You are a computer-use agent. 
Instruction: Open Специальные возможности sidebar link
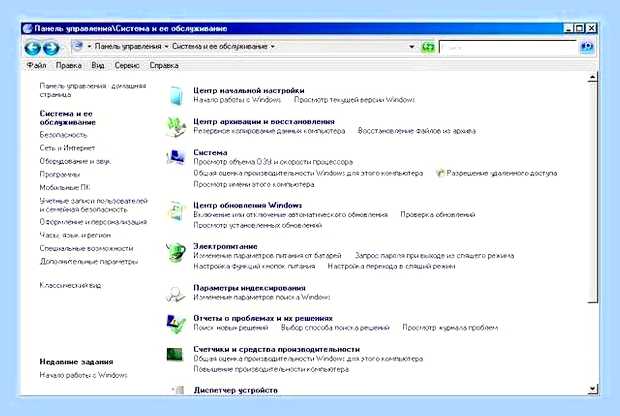pyautogui.click(x=86, y=248)
